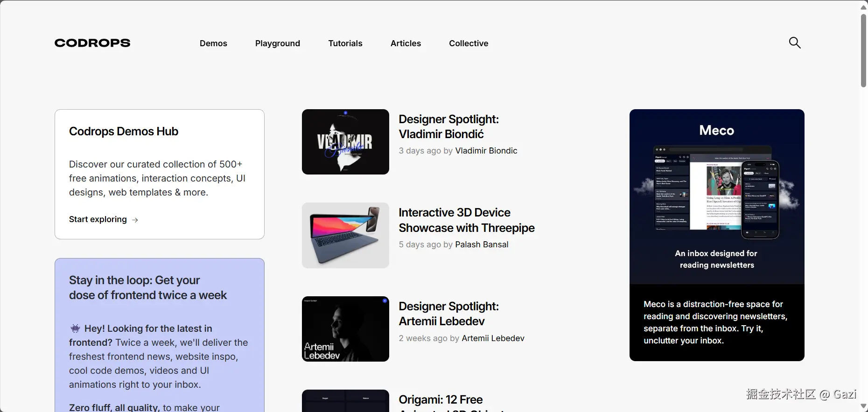Visit author Vladimir Biondic's page
This screenshot has width=868, height=412.
coord(486,151)
